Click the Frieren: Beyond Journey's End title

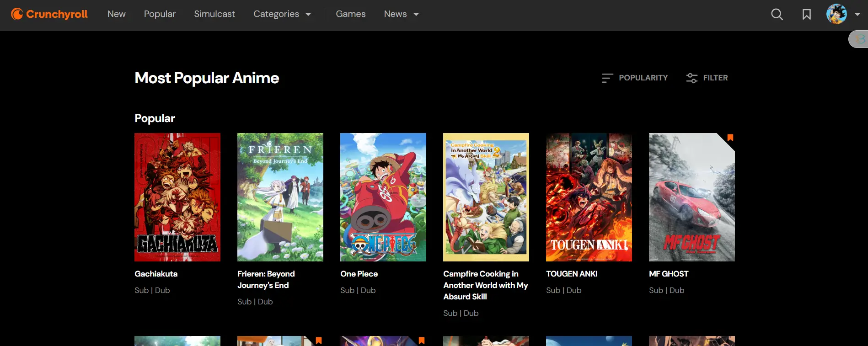[x=266, y=279]
